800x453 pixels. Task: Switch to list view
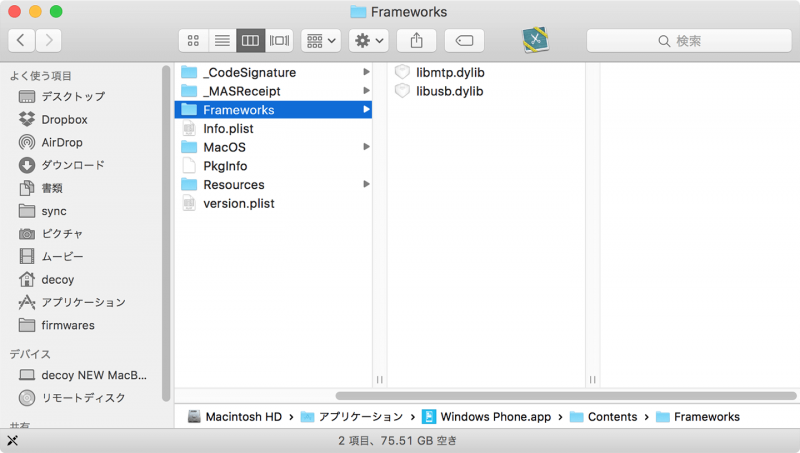tap(222, 40)
